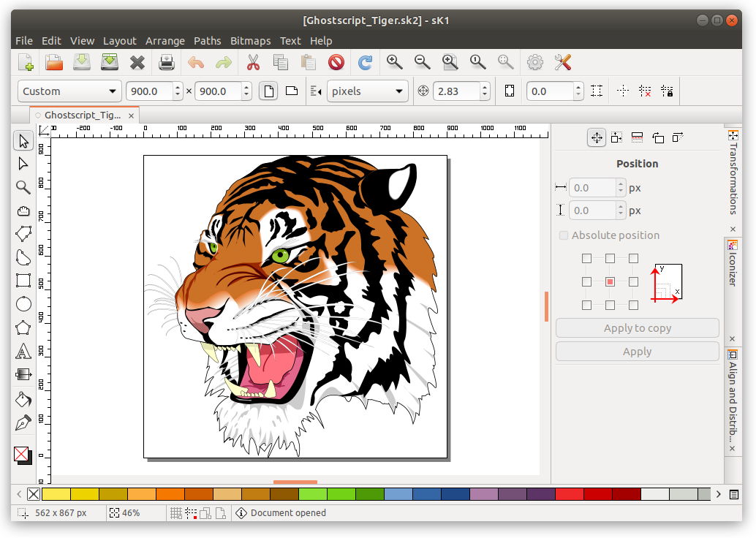756x538 pixels.
Task: Adjust the 0.0 page border stepper
Action: (x=578, y=91)
